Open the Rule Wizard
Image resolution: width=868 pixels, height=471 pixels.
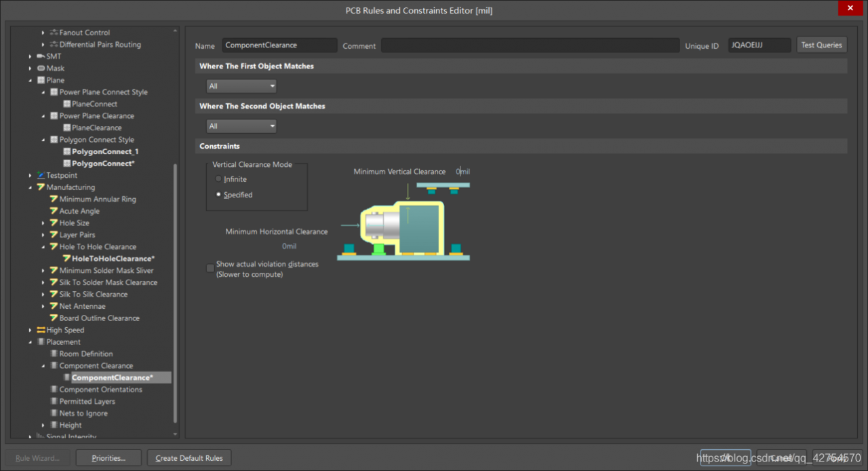click(38, 458)
